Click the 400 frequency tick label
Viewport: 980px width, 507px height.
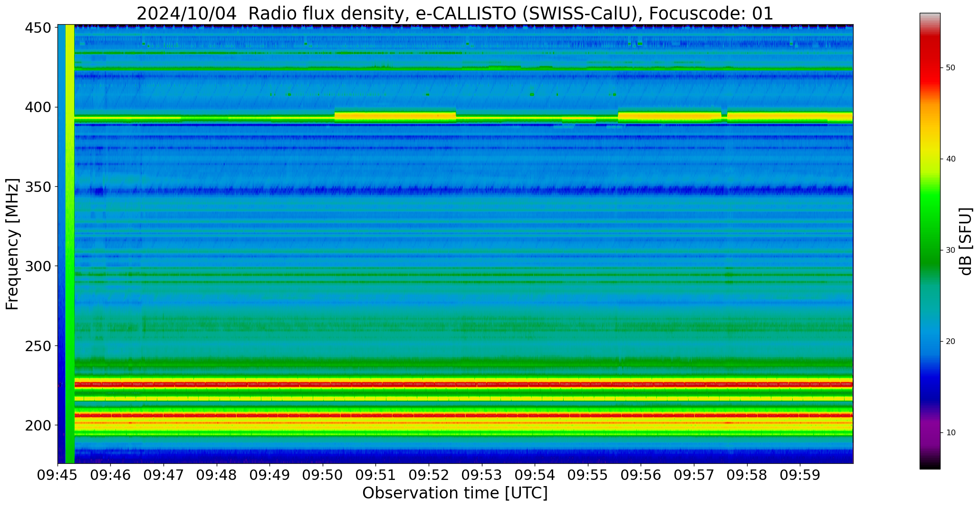38,107
